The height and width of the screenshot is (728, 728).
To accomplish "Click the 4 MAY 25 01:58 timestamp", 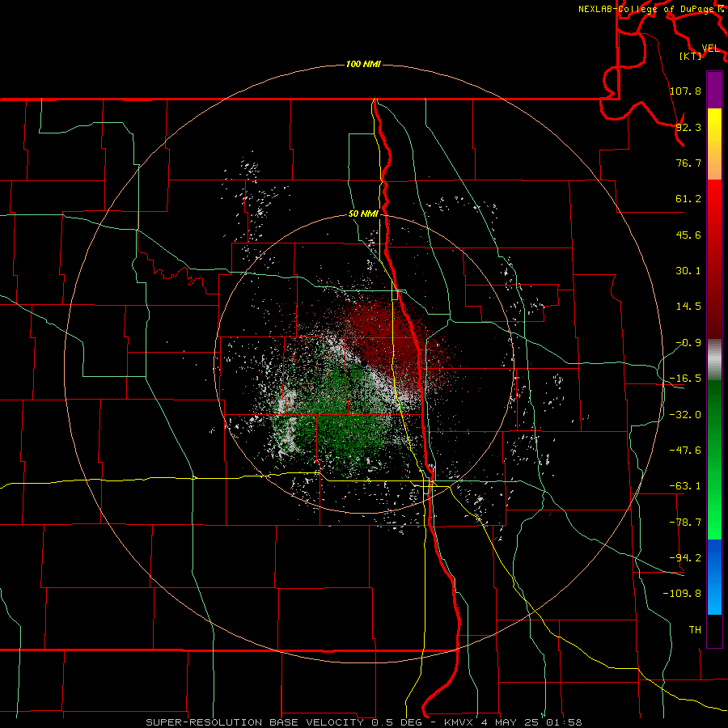I will [x=531, y=722].
